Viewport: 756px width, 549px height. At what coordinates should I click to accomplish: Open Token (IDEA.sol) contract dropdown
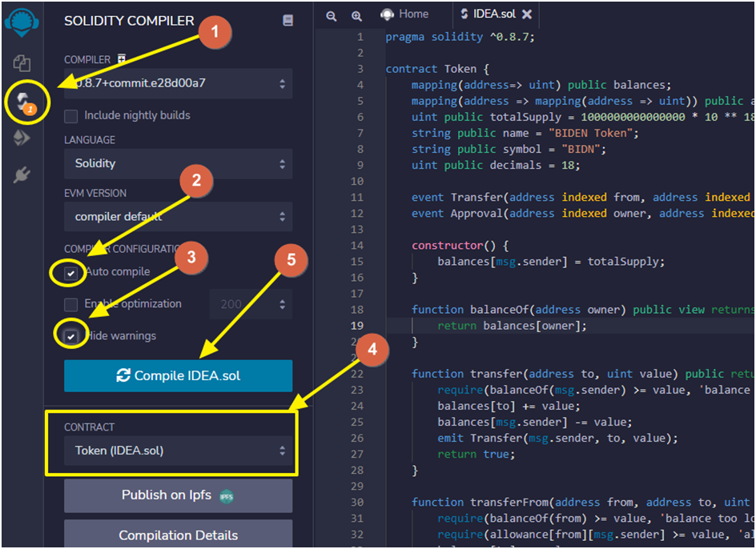178,451
